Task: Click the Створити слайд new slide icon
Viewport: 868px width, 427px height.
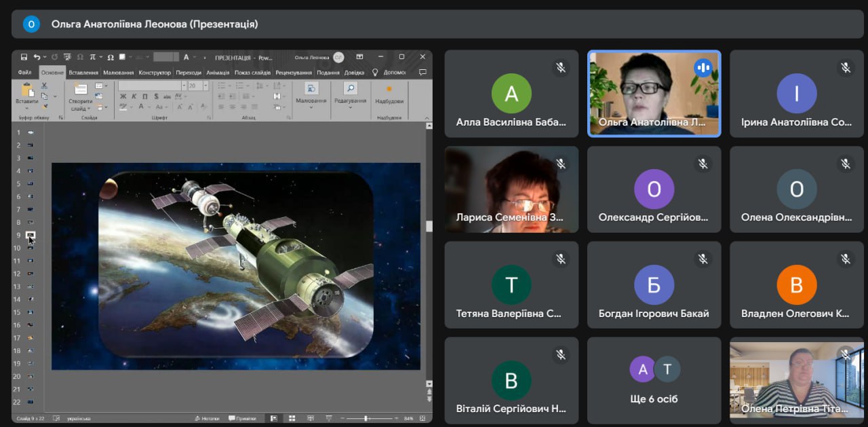Action: (81, 88)
